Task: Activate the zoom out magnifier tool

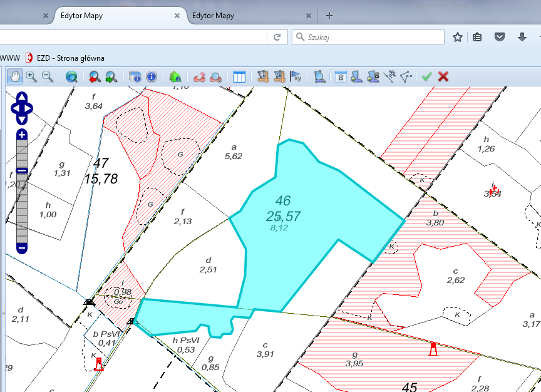Action: [x=48, y=76]
